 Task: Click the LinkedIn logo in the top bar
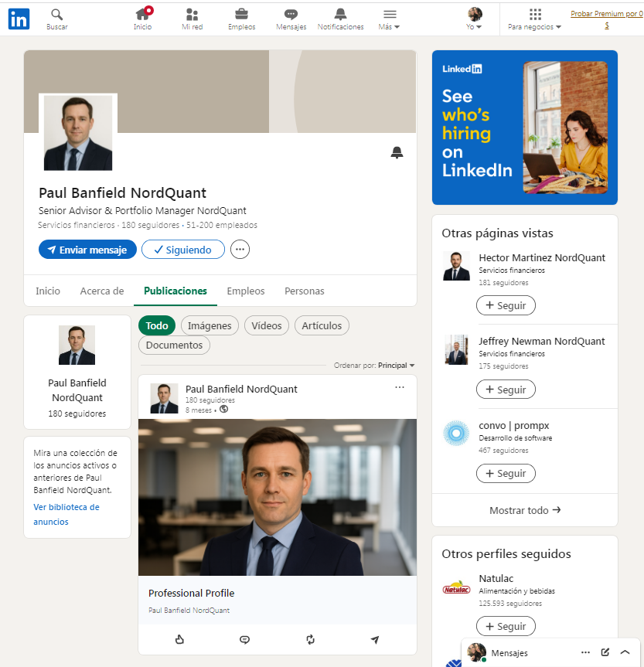point(19,19)
